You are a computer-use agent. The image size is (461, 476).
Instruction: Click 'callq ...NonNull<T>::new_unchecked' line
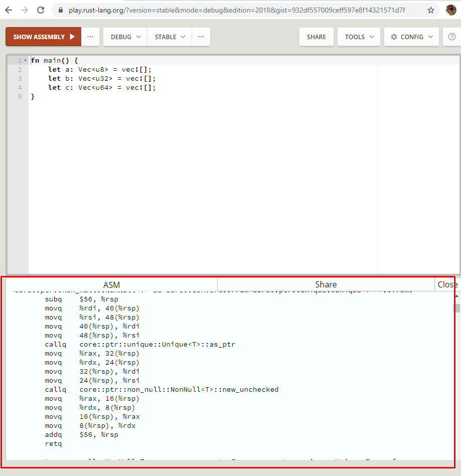coord(162,390)
